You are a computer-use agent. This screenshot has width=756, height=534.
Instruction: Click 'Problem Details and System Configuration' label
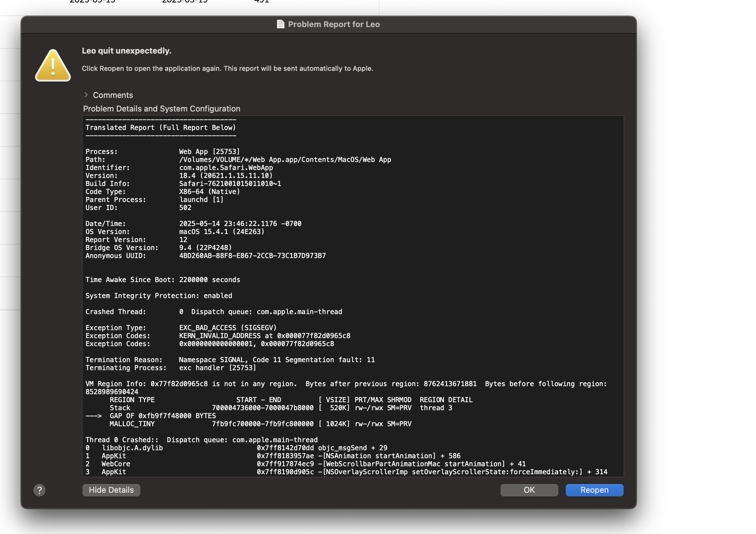pos(162,109)
